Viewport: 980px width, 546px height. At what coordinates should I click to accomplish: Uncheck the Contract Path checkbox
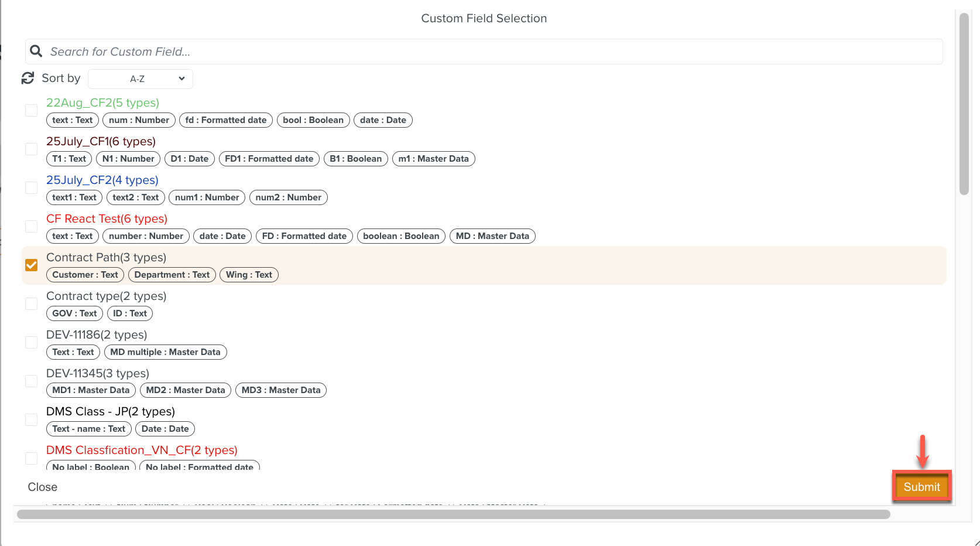32,265
